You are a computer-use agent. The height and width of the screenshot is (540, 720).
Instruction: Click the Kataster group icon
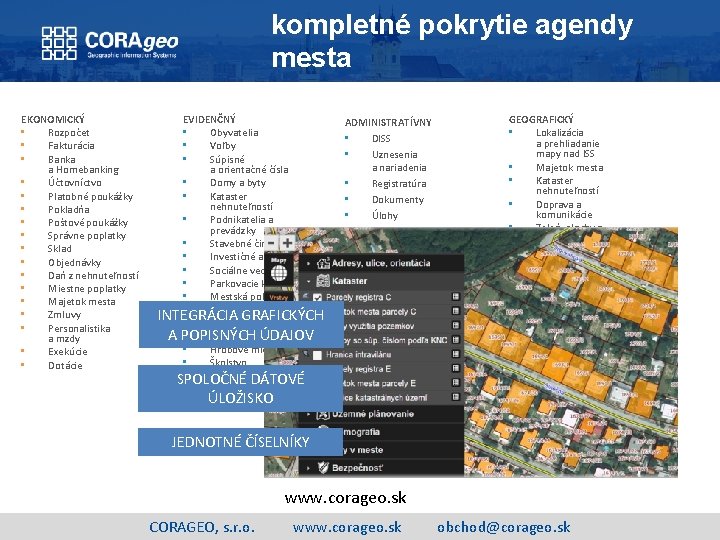pyautogui.click(x=323, y=281)
